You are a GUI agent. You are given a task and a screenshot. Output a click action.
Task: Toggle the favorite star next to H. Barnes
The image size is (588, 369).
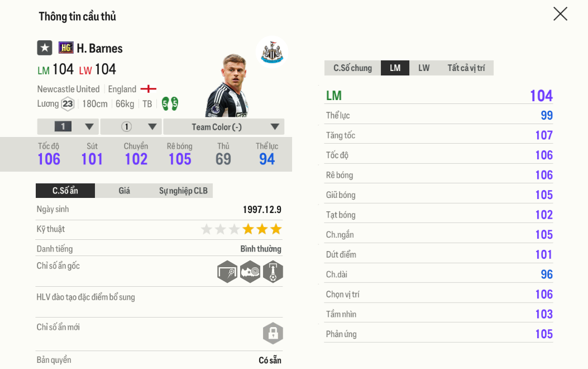pos(45,48)
